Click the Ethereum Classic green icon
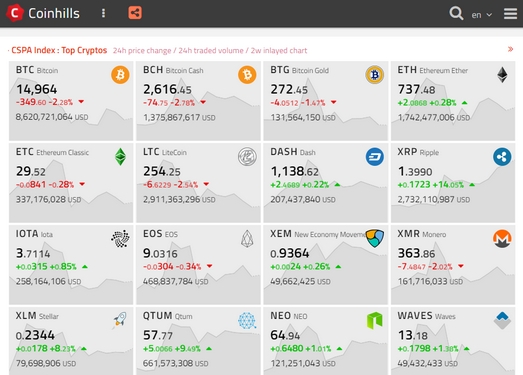This screenshot has height=375, width=523. [120, 156]
